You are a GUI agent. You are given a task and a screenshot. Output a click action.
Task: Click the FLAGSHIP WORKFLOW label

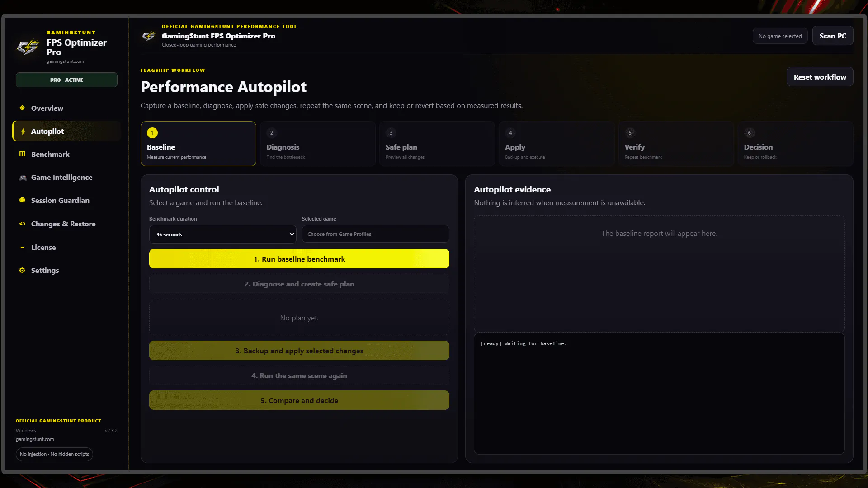coord(173,70)
